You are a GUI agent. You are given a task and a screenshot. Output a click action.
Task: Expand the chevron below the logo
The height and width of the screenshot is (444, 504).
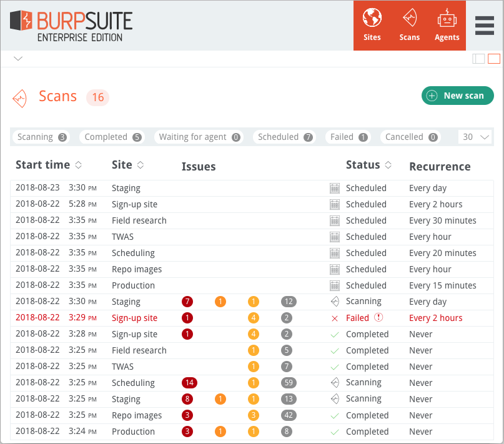point(18,59)
